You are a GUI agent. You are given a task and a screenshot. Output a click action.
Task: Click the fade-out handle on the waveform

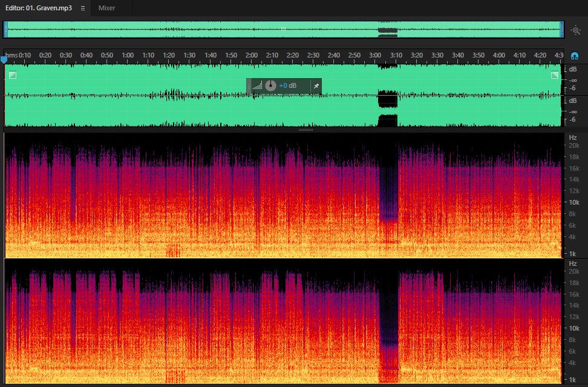(555, 75)
